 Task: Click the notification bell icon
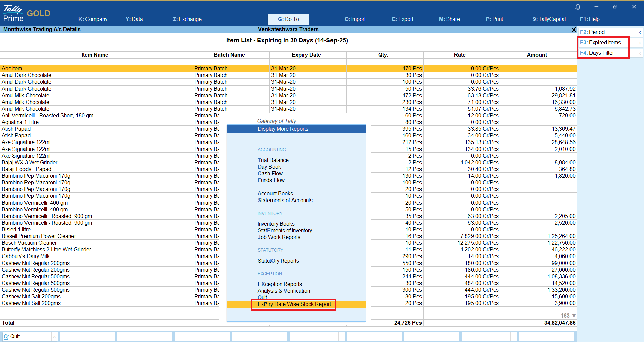pos(578,7)
